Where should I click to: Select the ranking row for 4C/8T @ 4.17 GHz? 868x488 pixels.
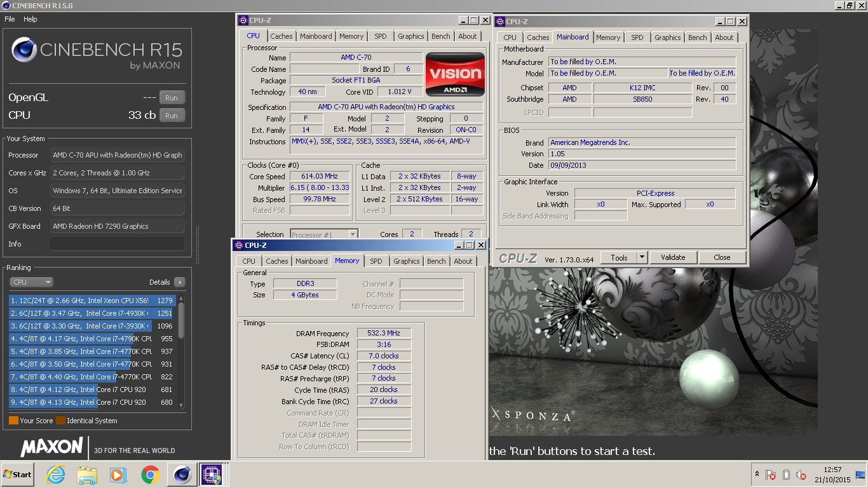point(92,339)
